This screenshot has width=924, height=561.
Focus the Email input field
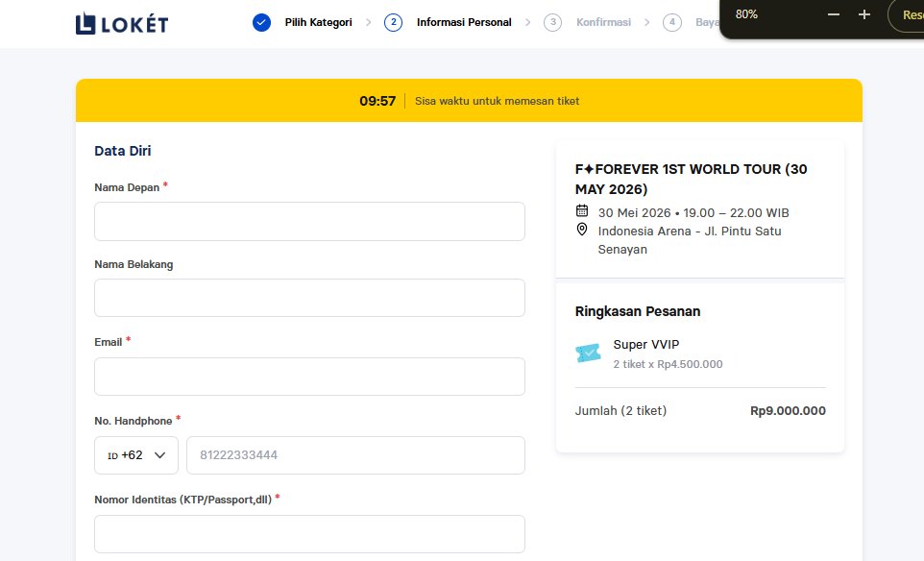tap(309, 377)
